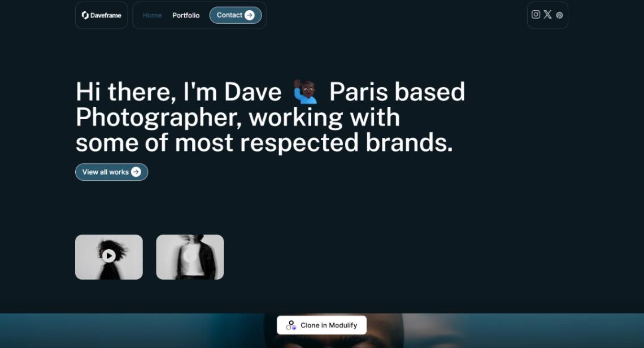Select the Clone in Modulify button

(x=321, y=325)
